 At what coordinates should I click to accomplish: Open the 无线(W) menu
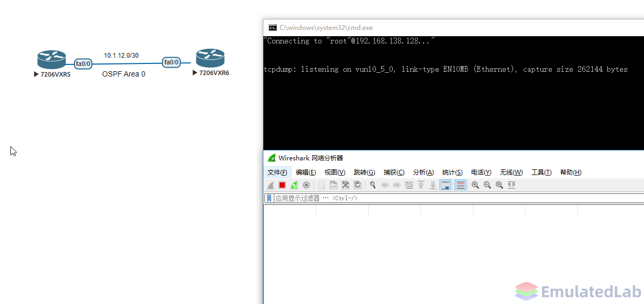pos(511,172)
